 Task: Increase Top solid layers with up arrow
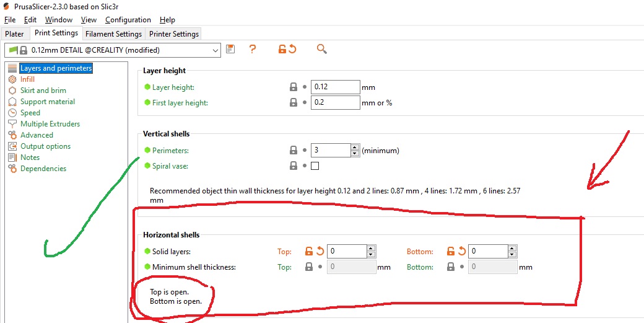coord(372,248)
